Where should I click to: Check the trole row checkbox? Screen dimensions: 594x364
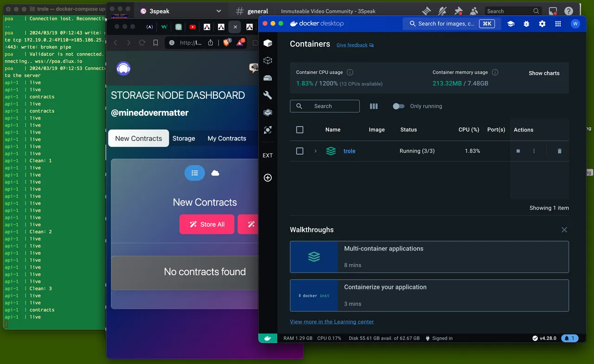pyautogui.click(x=300, y=151)
